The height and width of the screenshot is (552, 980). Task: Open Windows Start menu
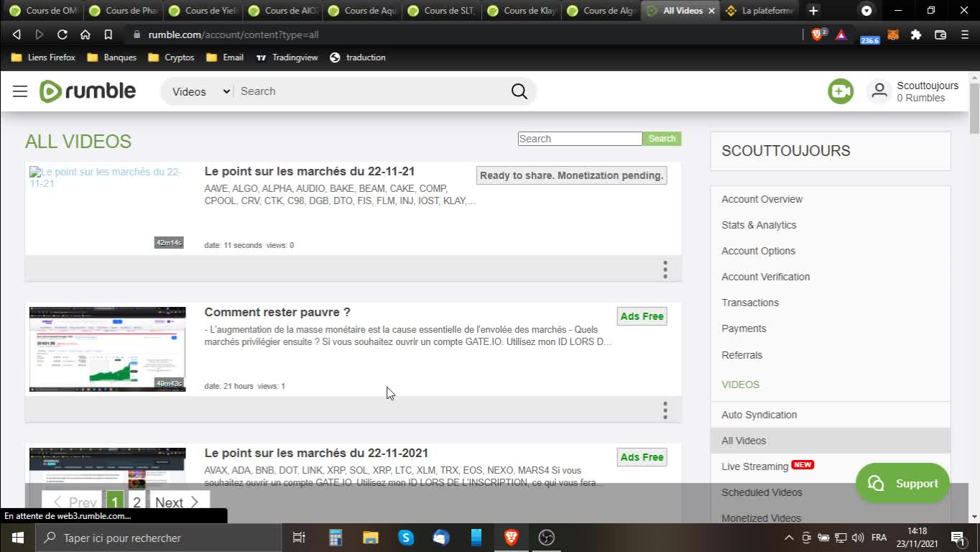pos(17,538)
